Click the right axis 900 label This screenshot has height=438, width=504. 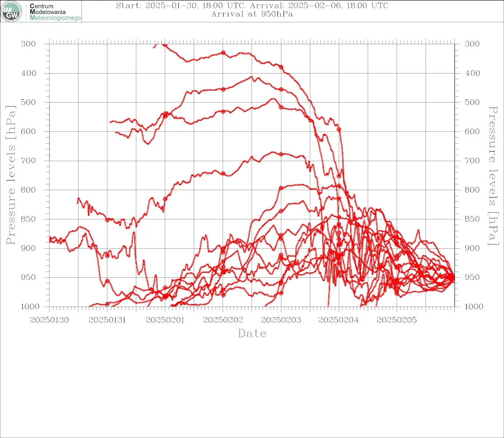tap(472, 248)
